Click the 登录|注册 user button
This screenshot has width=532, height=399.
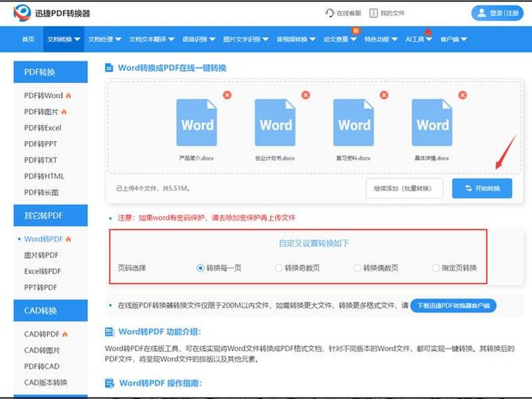tap(497, 13)
